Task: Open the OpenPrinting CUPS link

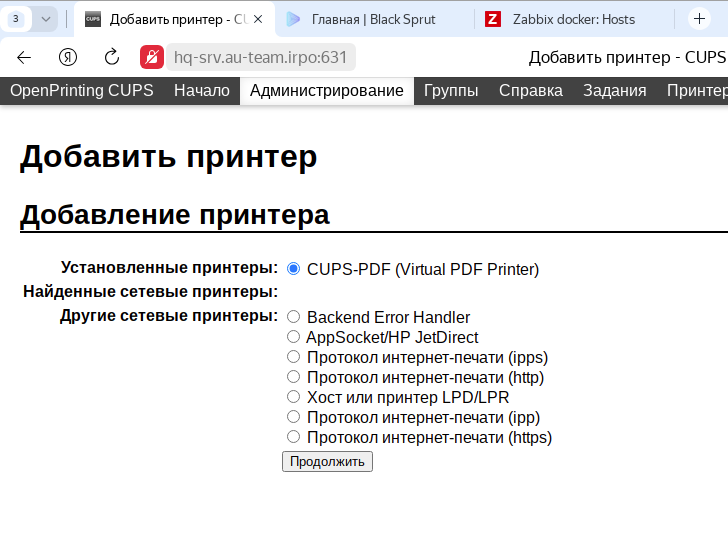Action: tap(81, 91)
